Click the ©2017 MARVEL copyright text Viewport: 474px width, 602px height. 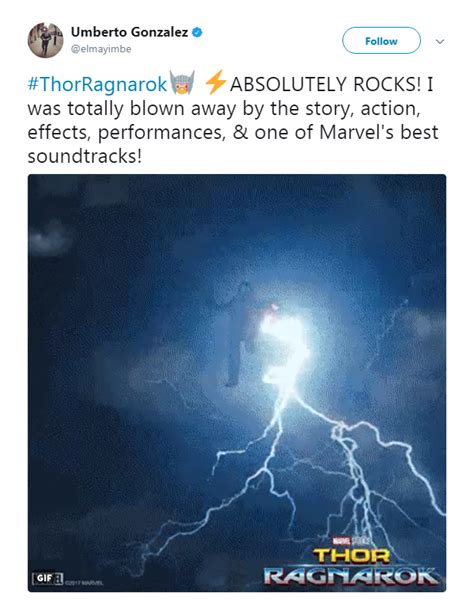(x=84, y=582)
